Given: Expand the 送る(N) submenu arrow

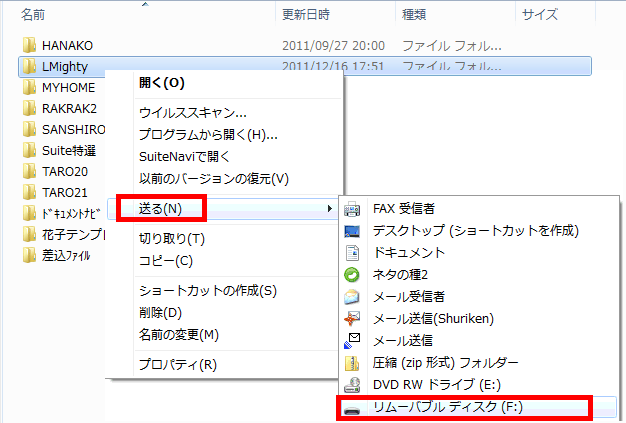Looking at the screenshot, I should tap(329, 208).
